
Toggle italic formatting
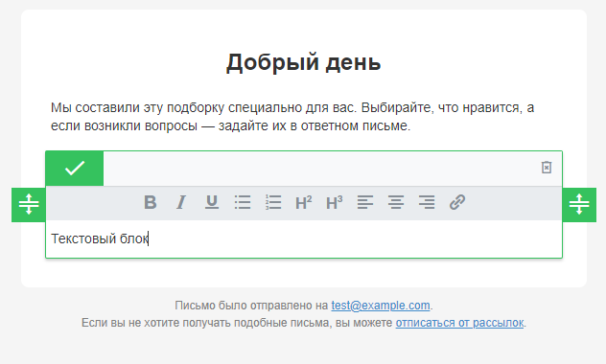tap(181, 202)
